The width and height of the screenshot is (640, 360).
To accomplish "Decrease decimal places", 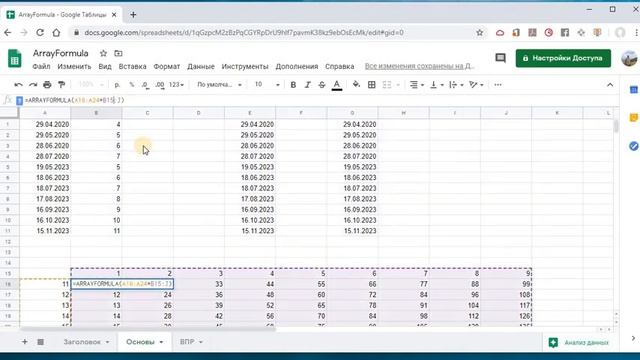I will [x=145, y=85].
